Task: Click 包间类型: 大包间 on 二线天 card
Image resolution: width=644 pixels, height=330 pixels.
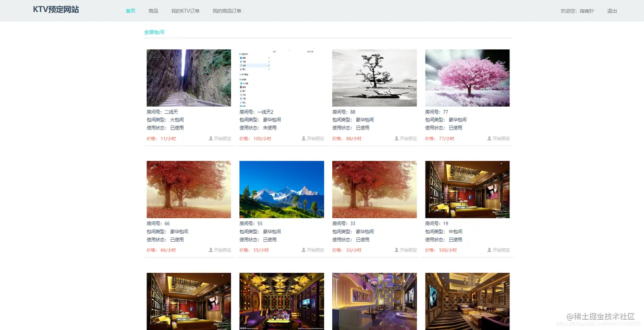Action: (x=165, y=120)
